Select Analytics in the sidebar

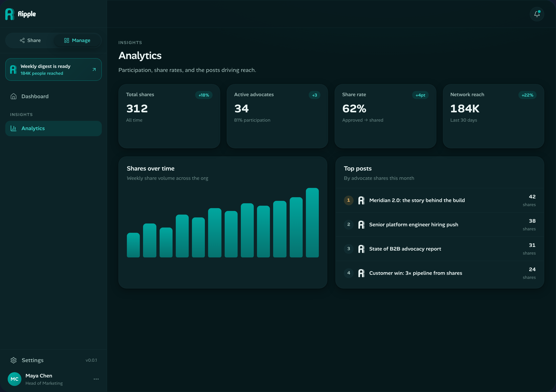coord(54,128)
